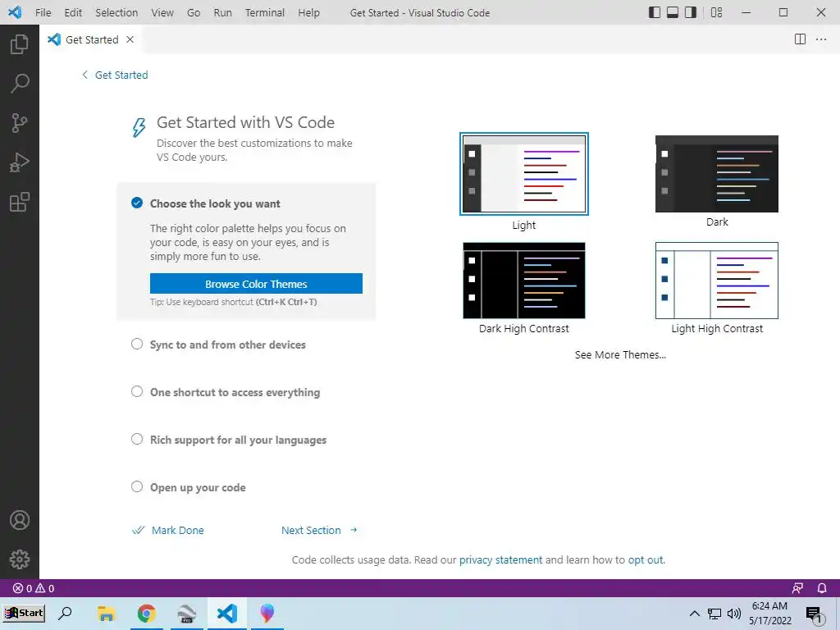Choose the Dark theme thumbnail
The height and width of the screenshot is (630, 840).
click(717, 174)
